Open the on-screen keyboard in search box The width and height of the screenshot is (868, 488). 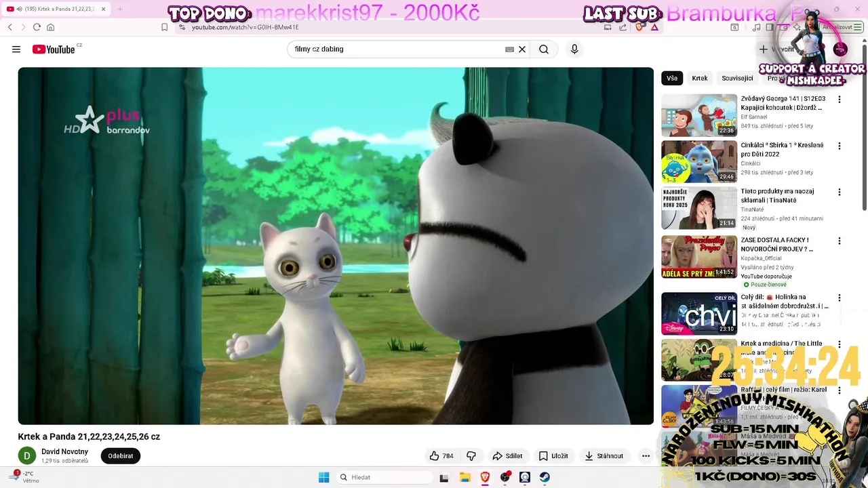point(509,49)
